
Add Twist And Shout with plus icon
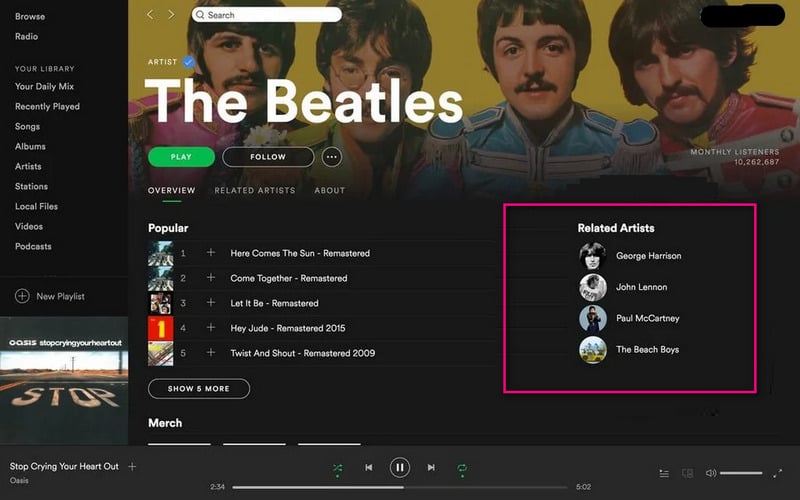click(x=211, y=353)
